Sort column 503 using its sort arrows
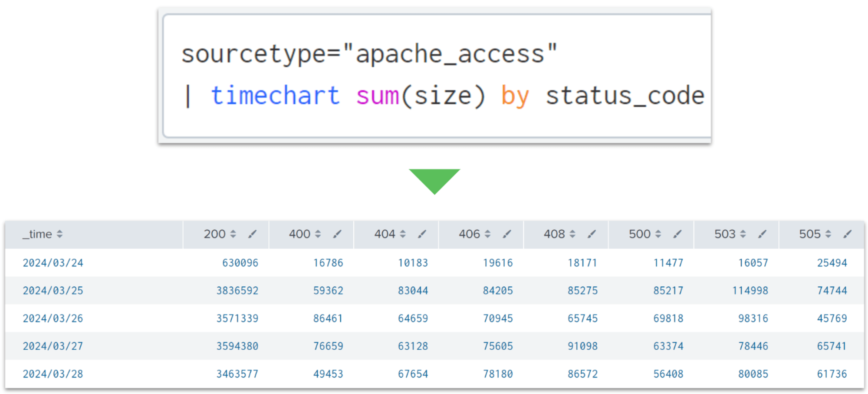 [x=743, y=234]
